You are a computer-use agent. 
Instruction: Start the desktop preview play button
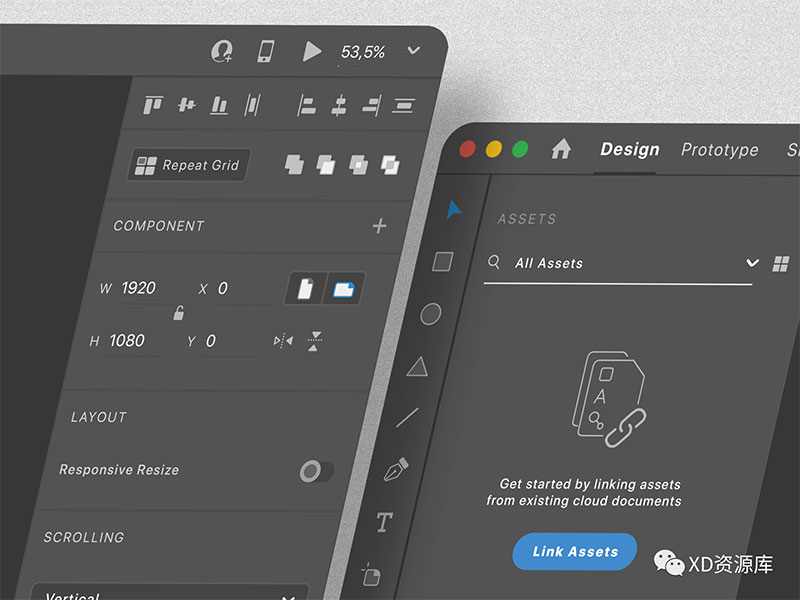pyautogui.click(x=312, y=52)
